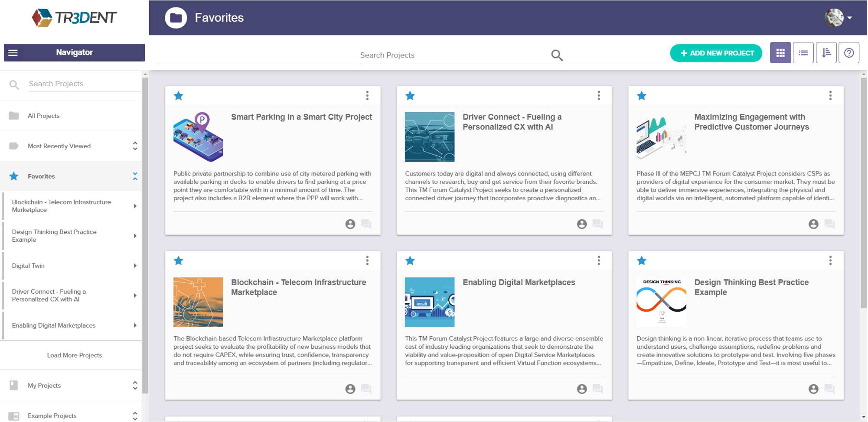Toggle favorite star on Maximizing Engagement card
Screen dimensions: 868x422
(x=642, y=96)
